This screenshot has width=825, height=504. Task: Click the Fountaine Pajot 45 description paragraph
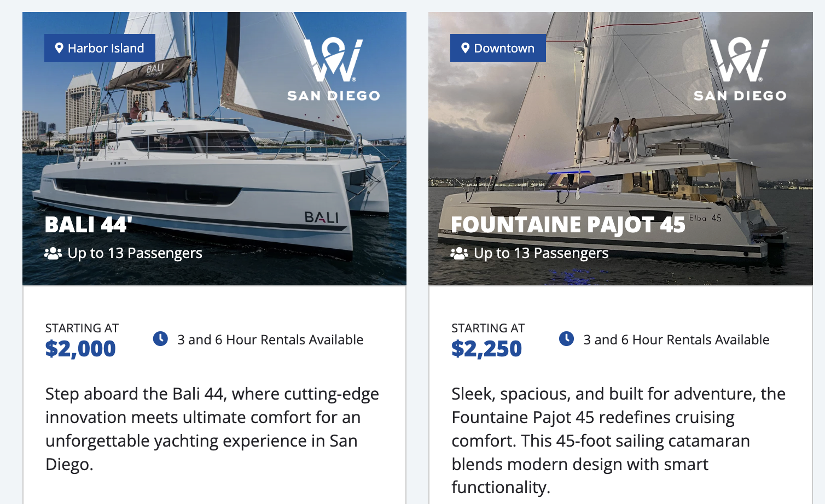coord(618,440)
